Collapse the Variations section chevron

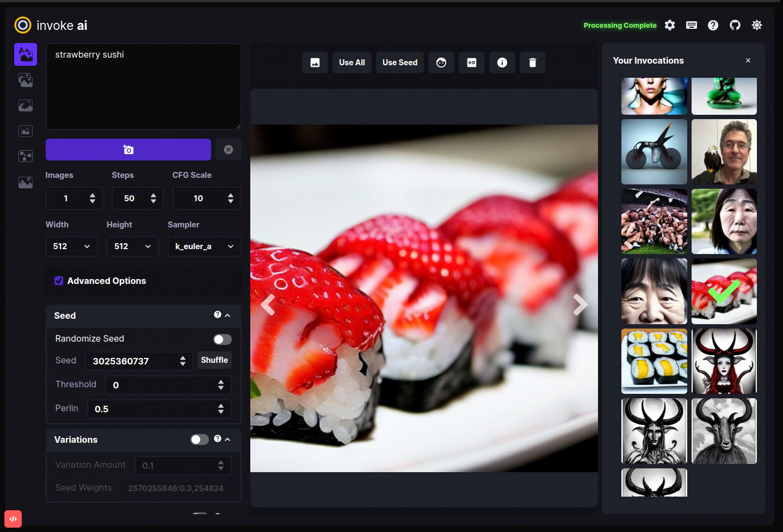(x=227, y=440)
